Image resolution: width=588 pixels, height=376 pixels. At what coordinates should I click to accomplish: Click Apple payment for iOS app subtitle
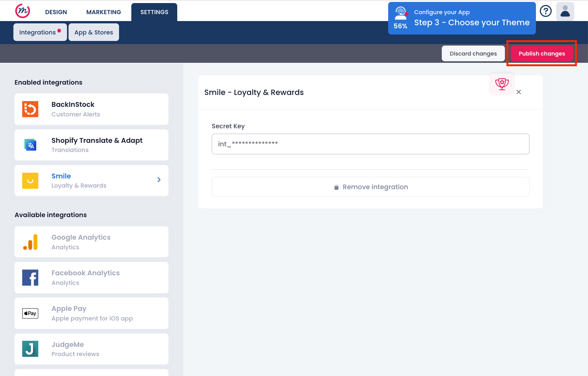coord(92,319)
